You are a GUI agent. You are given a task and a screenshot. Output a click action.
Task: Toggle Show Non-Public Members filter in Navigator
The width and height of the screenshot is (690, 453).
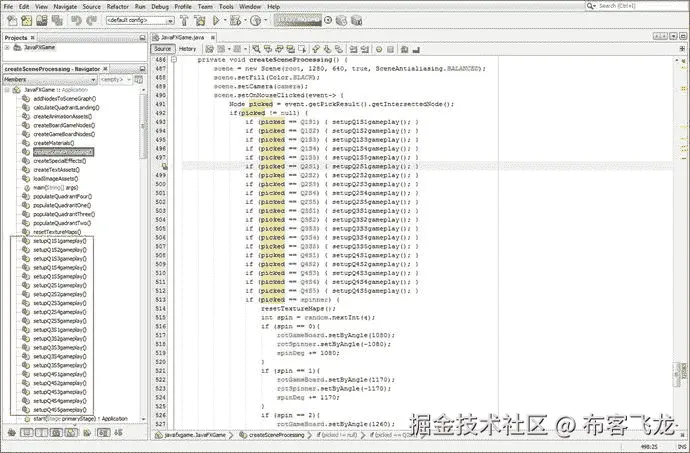[x=56, y=433]
